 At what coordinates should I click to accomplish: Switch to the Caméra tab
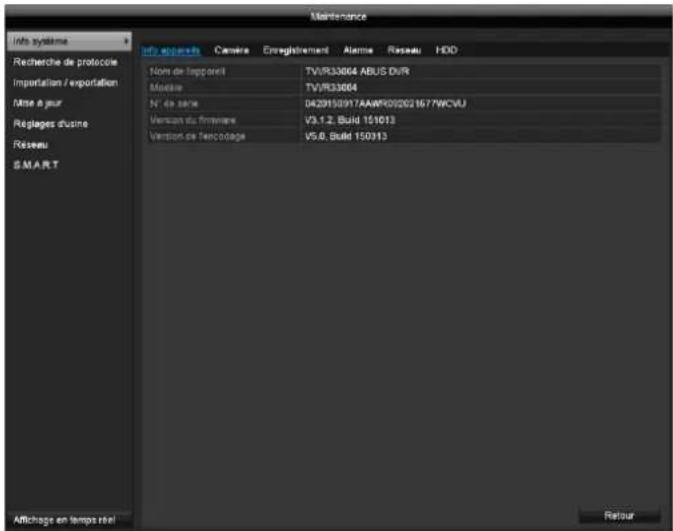[x=231, y=51]
